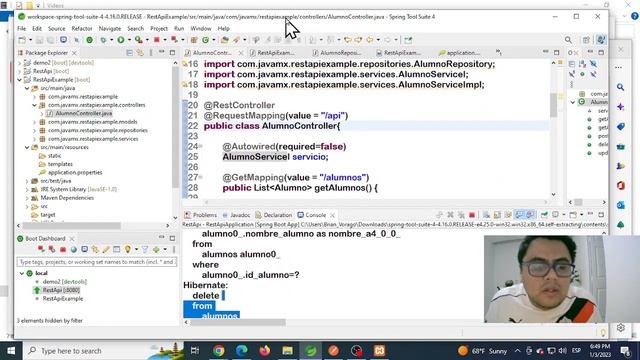Switch to the Javadoc tab
Image resolution: width=640 pixels, height=360 pixels.
pos(236,215)
